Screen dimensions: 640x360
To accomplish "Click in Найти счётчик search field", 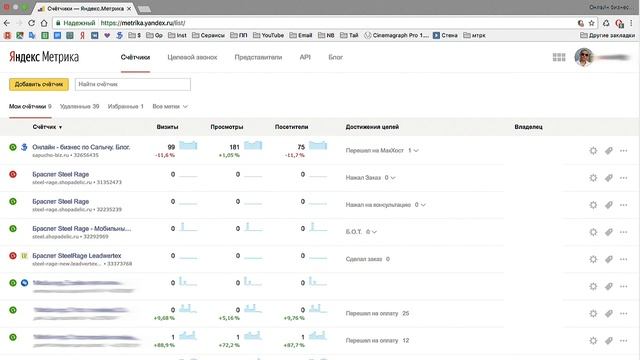I will [x=133, y=84].
